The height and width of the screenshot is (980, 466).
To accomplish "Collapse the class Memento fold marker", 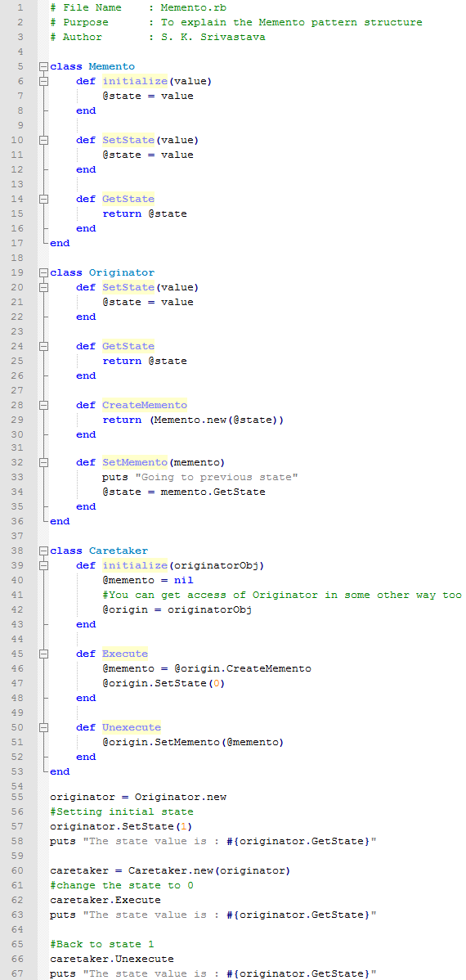I will coord(43,66).
